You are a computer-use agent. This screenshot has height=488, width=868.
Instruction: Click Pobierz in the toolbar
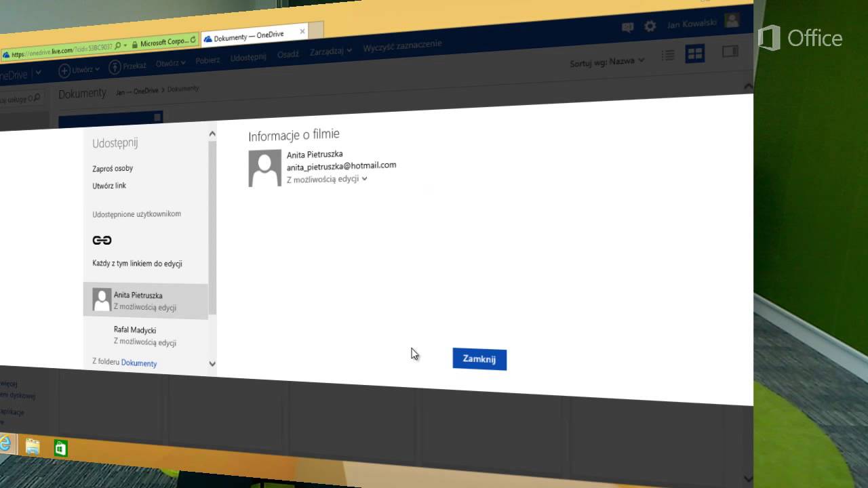pos(208,60)
